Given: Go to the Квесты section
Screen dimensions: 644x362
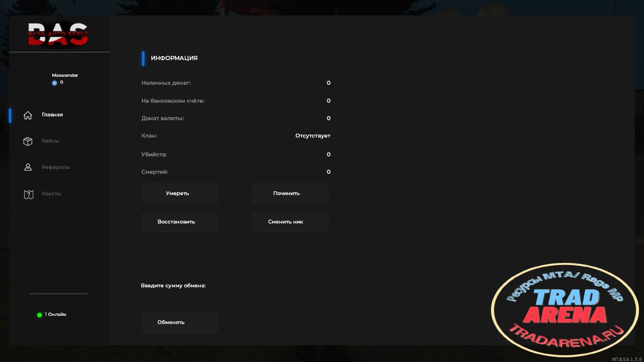Looking at the screenshot, I should pyautogui.click(x=51, y=194).
